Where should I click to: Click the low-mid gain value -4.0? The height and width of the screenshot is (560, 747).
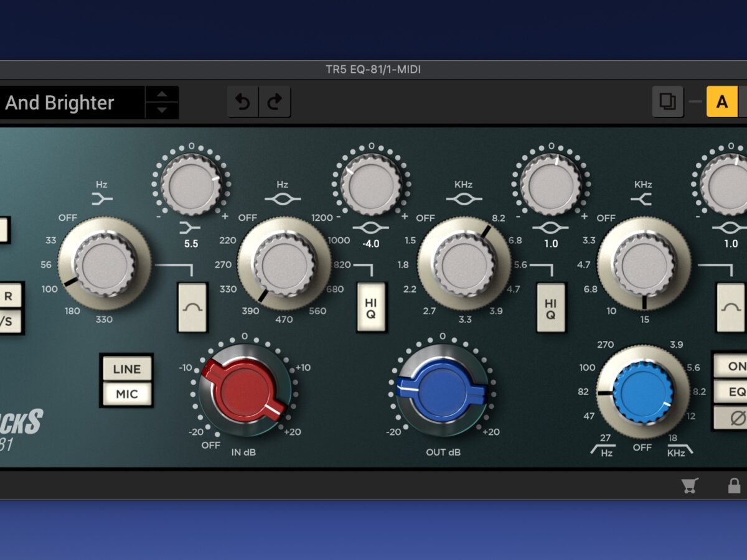tap(371, 244)
